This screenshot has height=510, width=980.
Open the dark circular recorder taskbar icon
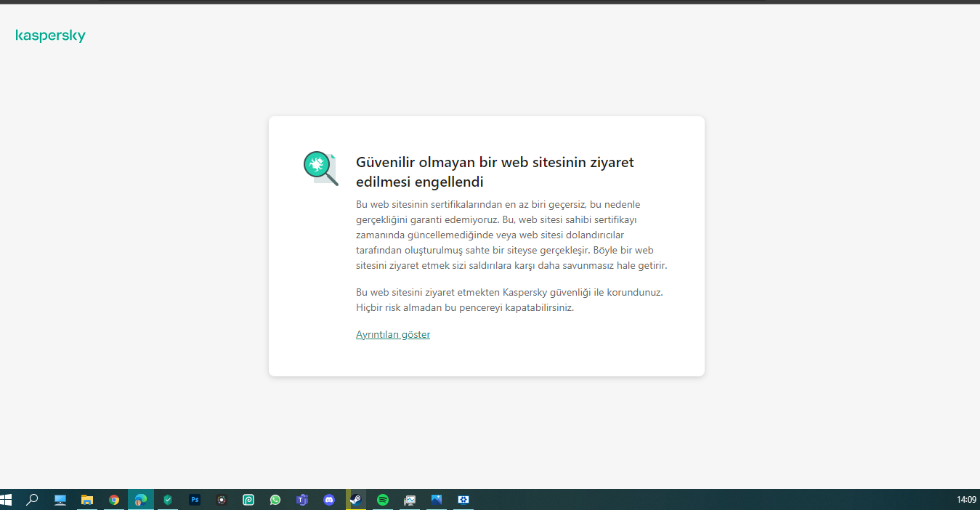(222, 500)
